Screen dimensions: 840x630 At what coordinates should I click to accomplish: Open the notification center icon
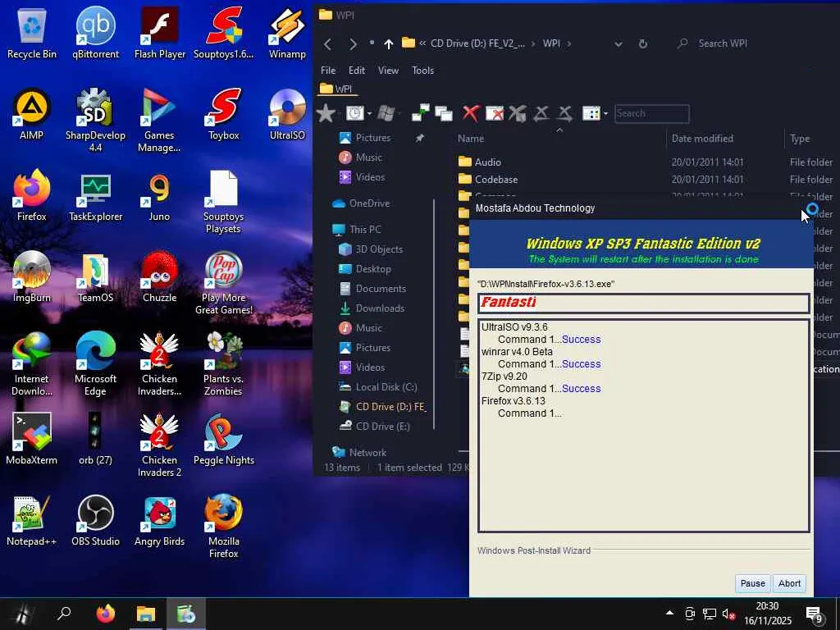pyautogui.click(x=815, y=614)
